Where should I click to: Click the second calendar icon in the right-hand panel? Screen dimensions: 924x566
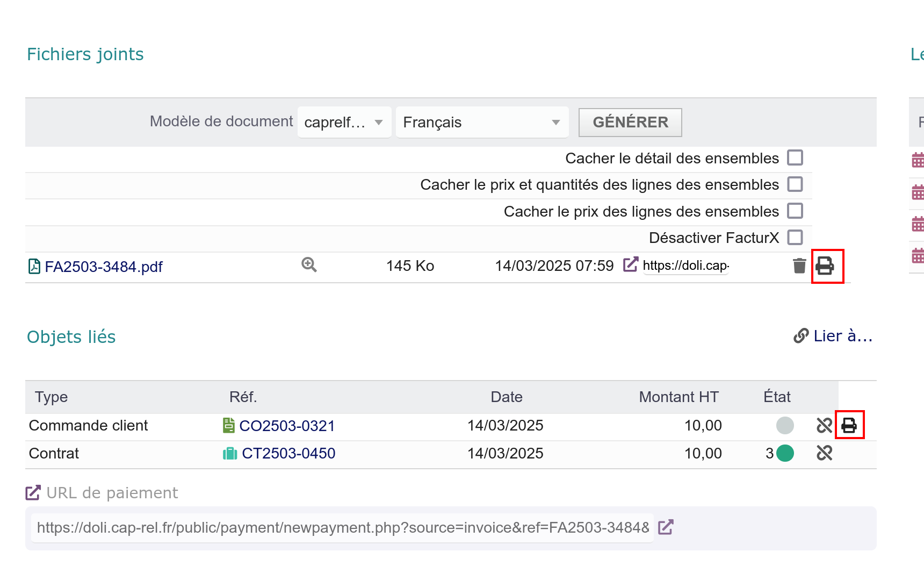pos(918,192)
